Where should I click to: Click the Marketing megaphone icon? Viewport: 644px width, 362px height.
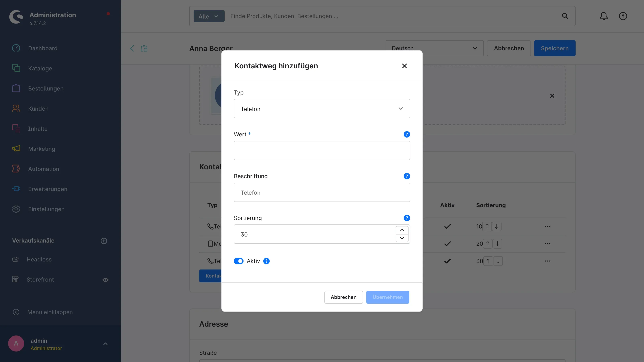(16, 149)
